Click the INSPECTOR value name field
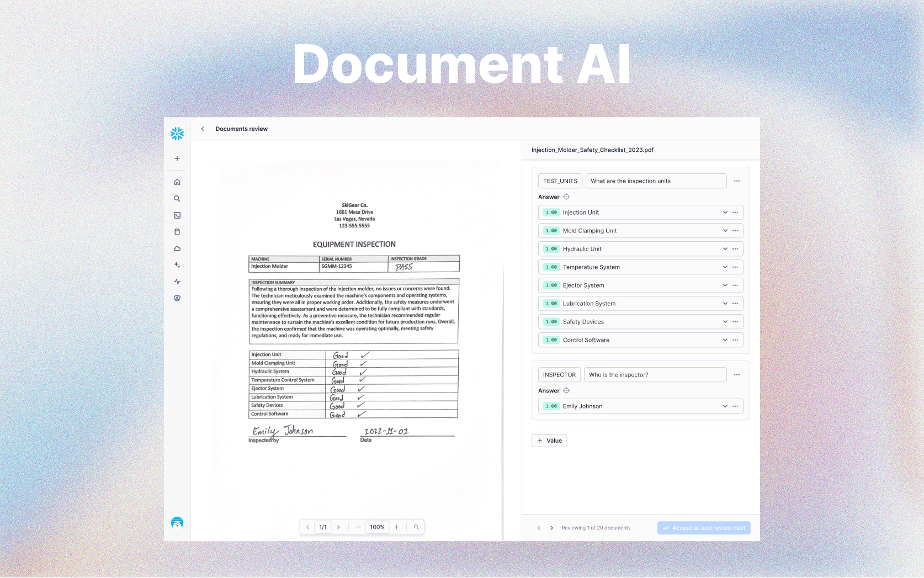Screen dimensions: 924x578 pos(559,375)
